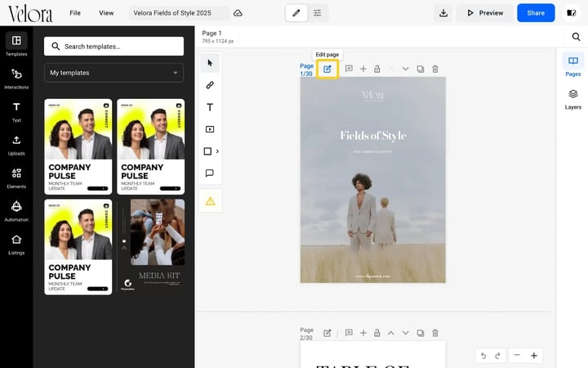Select the Media Kit template
Viewport: 588px width, 368px height.
(151, 247)
